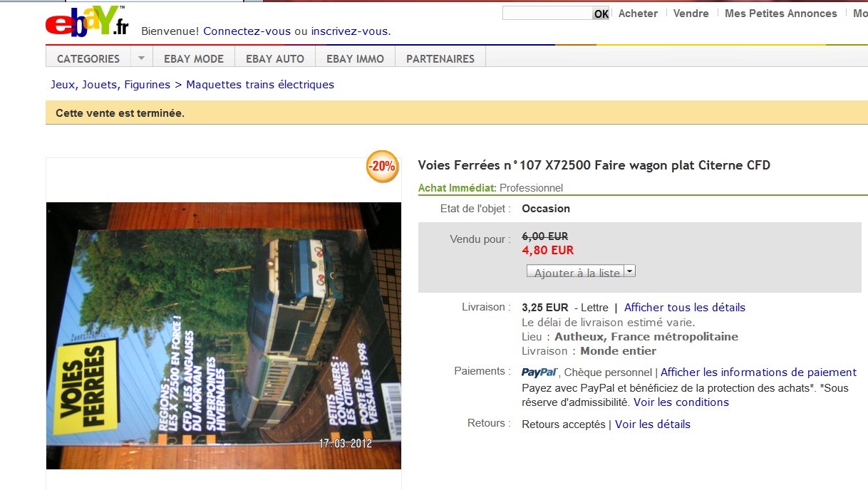
Task: Expand the CATEGORIES dropdown arrow
Action: 141,58
